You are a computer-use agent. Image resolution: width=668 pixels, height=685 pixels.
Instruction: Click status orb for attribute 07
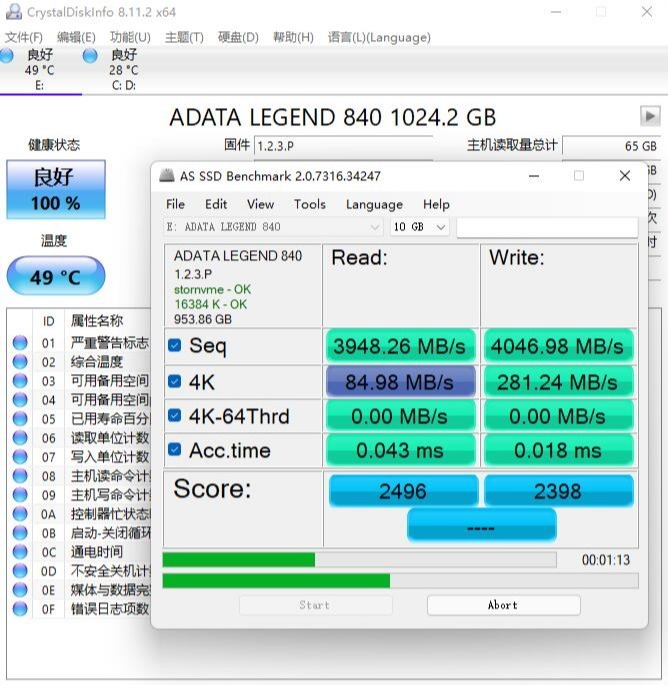20,457
